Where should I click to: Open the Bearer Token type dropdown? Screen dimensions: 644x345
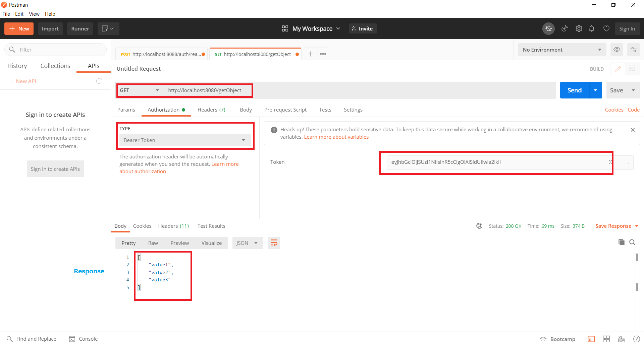tap(185, 140)
